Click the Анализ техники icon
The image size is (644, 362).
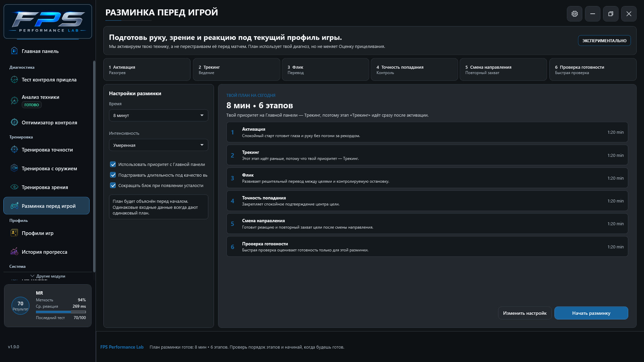tap(14, 100)
